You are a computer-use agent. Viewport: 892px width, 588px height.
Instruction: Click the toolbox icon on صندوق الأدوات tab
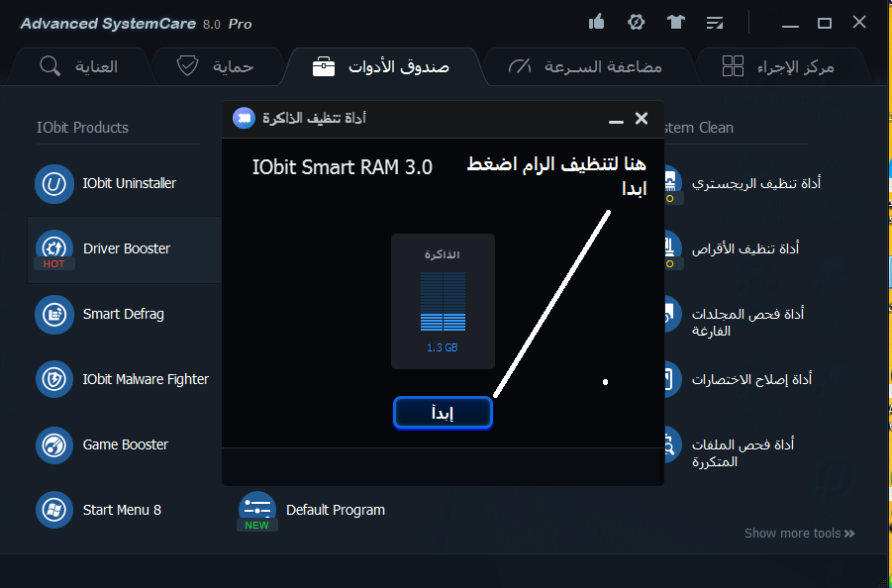(x=324, y=66)
